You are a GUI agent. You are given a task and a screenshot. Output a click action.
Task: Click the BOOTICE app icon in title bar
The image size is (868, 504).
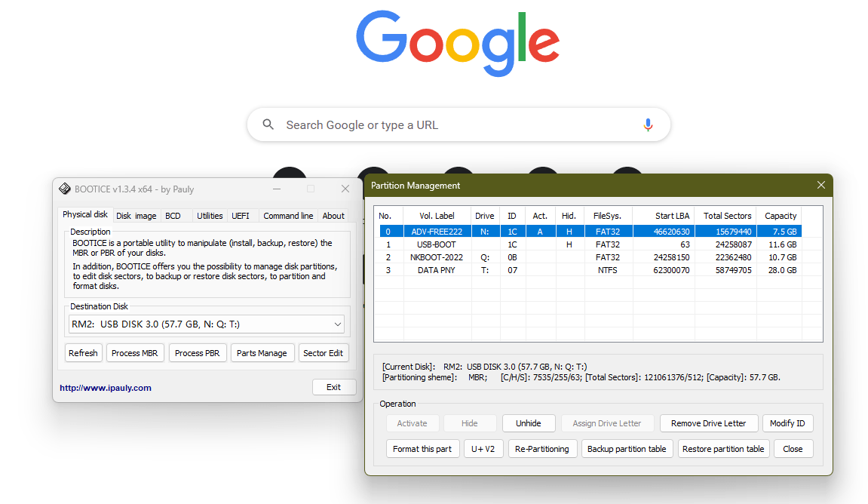[x=65, y=189]
